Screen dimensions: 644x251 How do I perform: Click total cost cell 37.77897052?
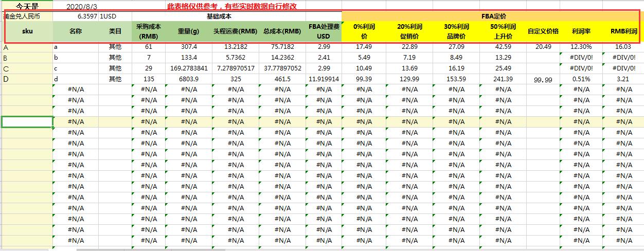282,68
